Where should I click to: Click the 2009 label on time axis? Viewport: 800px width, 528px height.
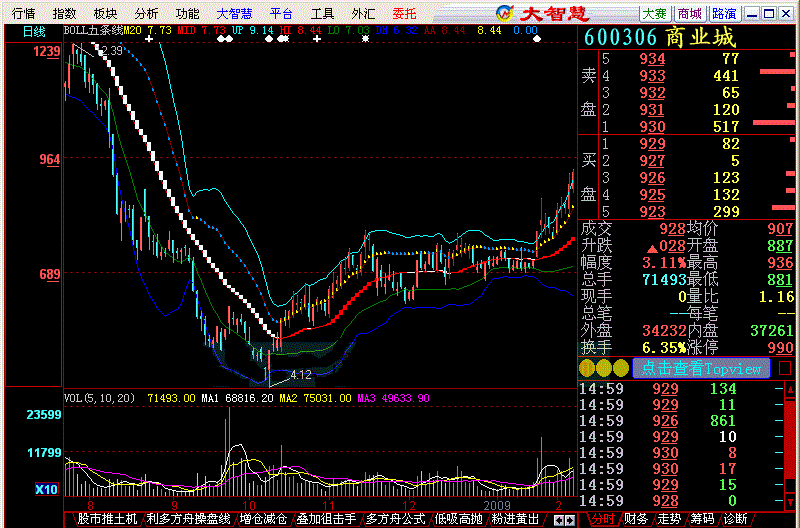click(x=497, y=506)
